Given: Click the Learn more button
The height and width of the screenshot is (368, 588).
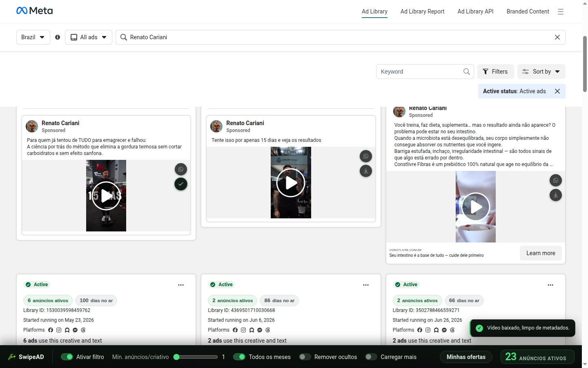Looking at the screenshot, I should pos(541,253).
